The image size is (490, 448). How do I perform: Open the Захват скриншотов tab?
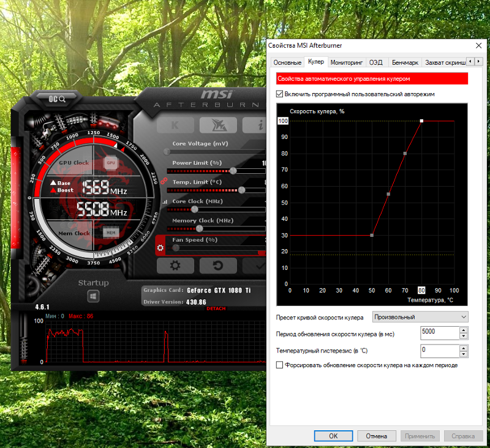click(x=443, y=62)
